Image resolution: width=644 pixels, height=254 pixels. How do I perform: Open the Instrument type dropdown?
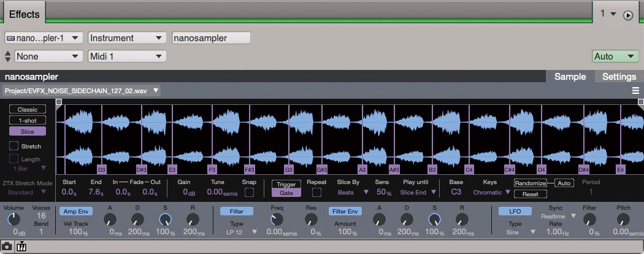pyautogui.click(x=128, y=38)
